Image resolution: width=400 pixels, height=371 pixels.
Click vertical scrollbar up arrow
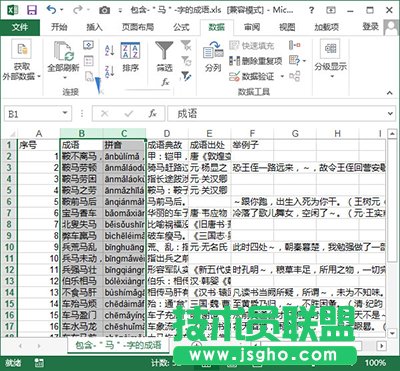click(391, 134)
